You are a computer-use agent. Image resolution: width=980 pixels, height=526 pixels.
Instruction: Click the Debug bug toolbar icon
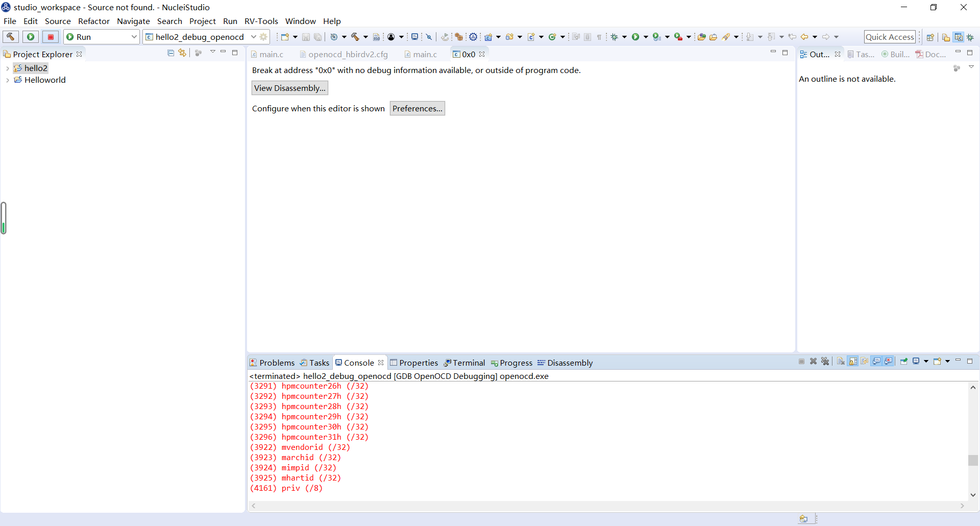615,37
